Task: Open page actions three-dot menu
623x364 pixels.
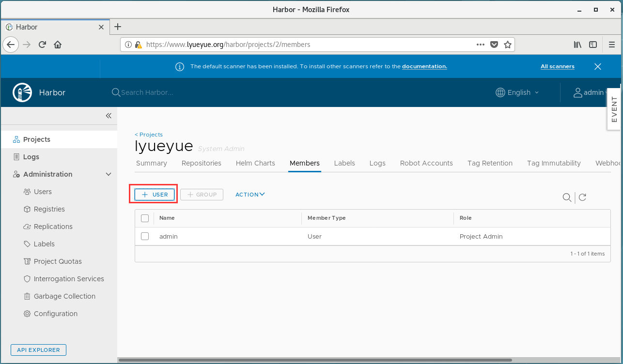Action: click(x=481, y=45)
